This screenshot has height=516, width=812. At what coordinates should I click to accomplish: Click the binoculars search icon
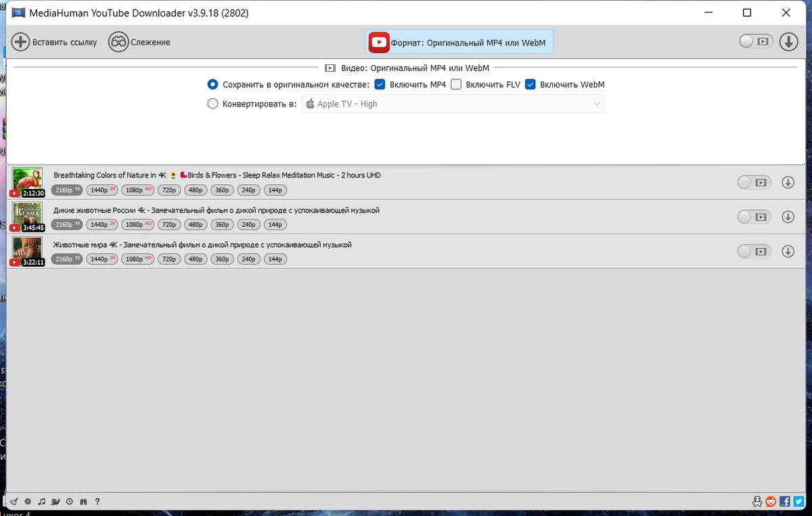pos(83,502)
